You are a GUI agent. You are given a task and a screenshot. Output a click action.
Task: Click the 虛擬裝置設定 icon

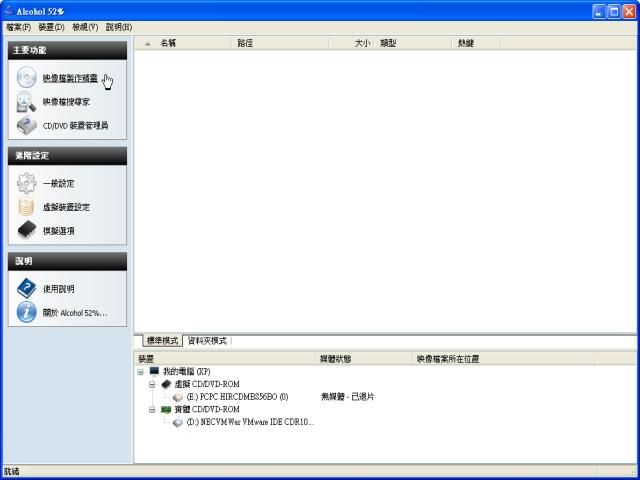point(27,207)
